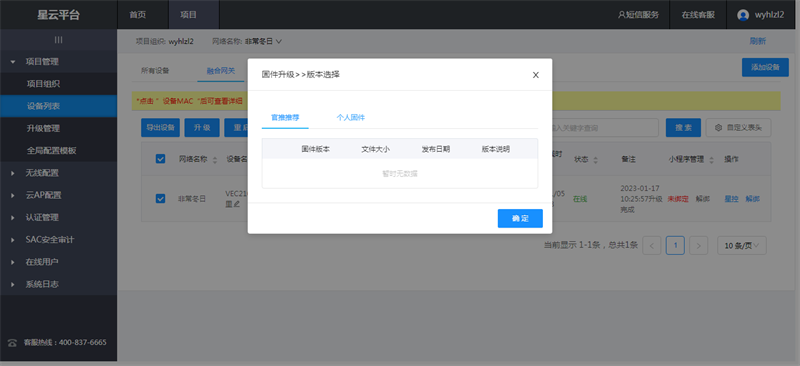Viewport: 800px width, 366px height.
Task: Click the 自定义表头 button label
Action: (x=744, y=128)
